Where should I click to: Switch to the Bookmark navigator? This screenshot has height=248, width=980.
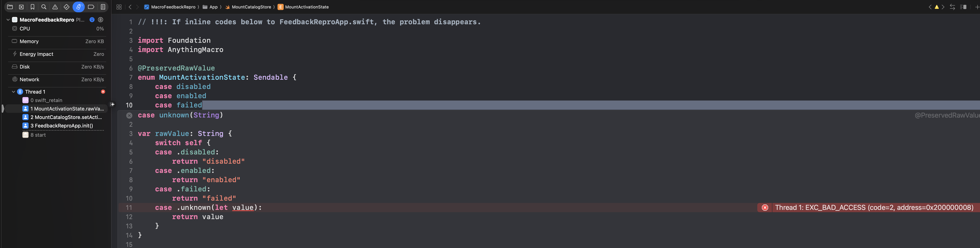[x=33, y=7]
